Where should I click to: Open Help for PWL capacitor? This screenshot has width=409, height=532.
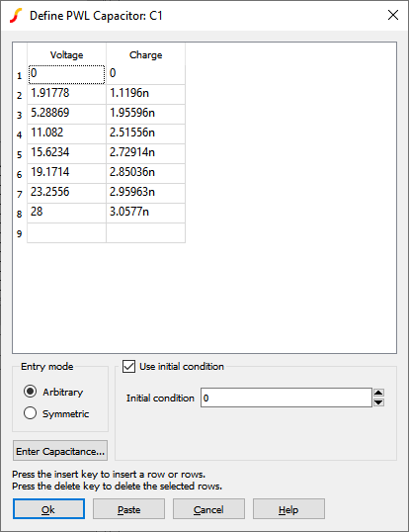(288, 509)
